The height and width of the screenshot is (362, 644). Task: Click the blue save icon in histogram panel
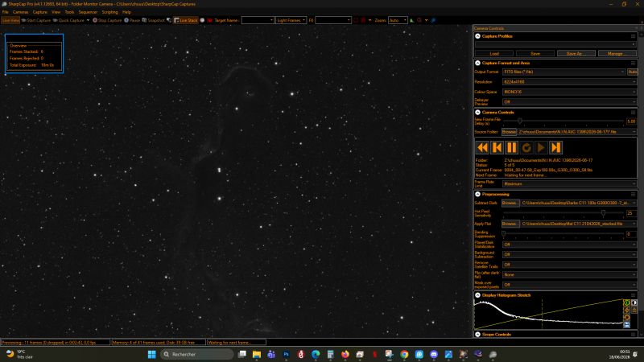point(627,325)
